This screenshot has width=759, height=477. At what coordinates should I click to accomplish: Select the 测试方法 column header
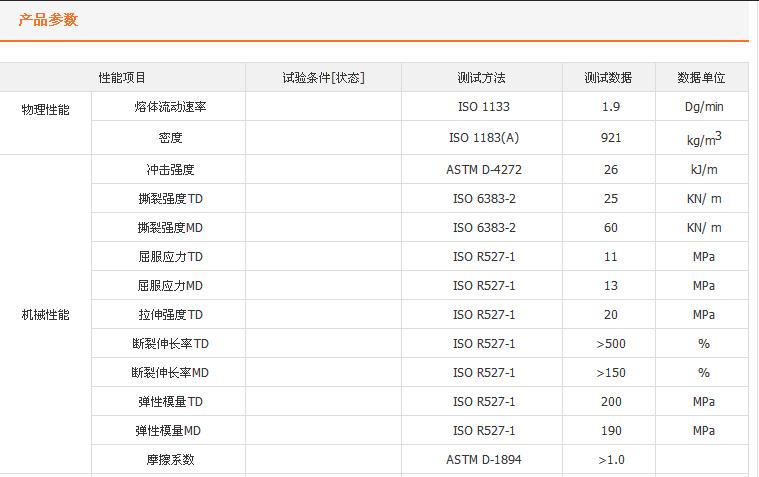[482, 78]
